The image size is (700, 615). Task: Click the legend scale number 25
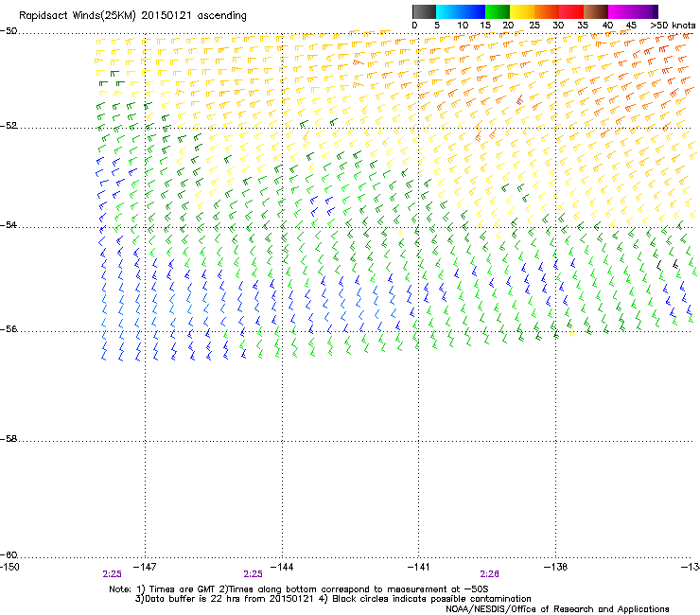[x=534, y=26]
